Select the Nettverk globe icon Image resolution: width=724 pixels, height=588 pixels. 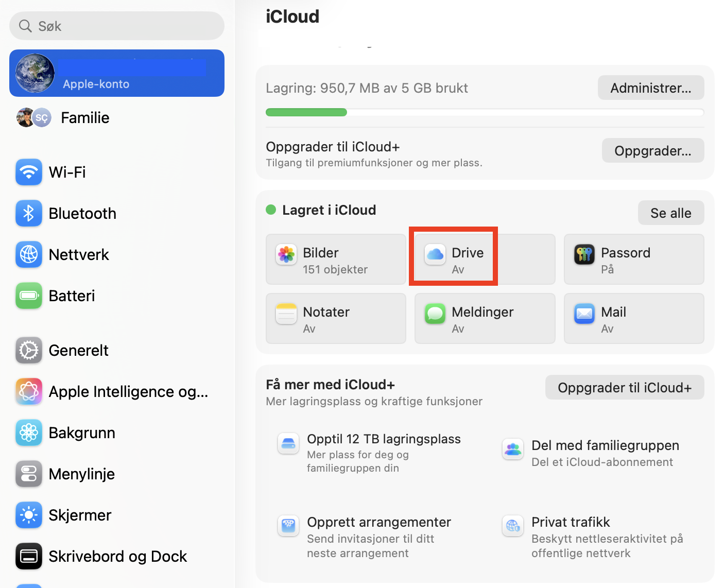pyautogui.click(x=29, y=254)
